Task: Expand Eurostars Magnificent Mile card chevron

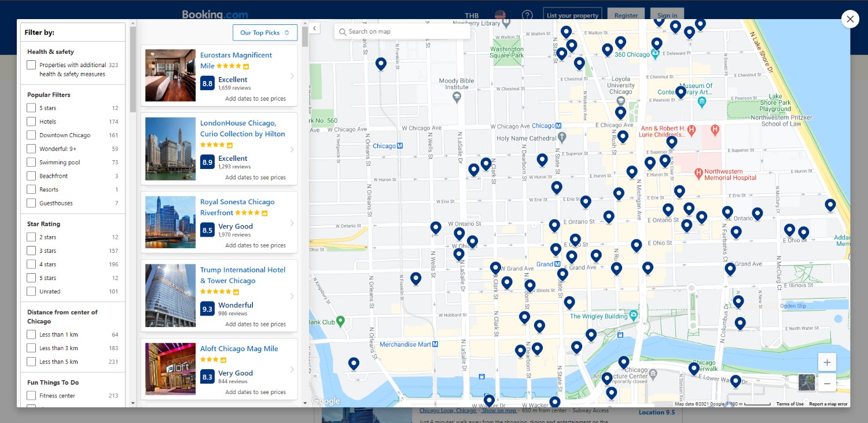Action: tap(292, 76)
